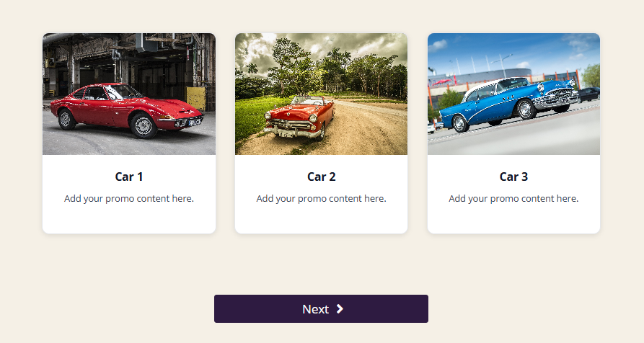Click blank white area of Car 1 card
This screenshot has width=644, height=343.
tap(129, 220)
